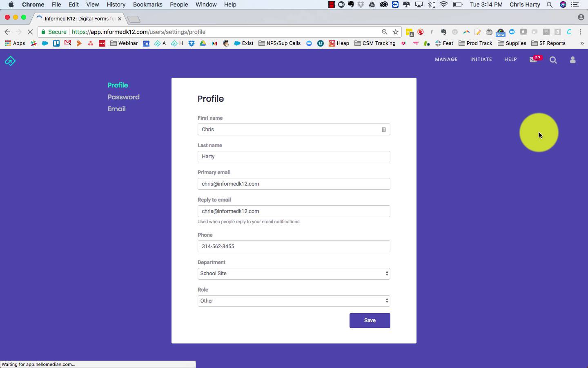Click the Informed K12 logo icon
Screen dimensions: 588x368
coord(10,61)
